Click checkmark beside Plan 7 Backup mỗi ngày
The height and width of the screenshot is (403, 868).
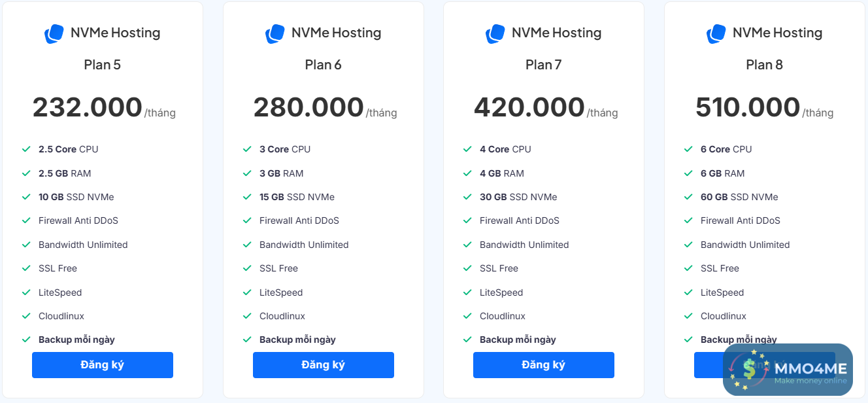[467, 340]
